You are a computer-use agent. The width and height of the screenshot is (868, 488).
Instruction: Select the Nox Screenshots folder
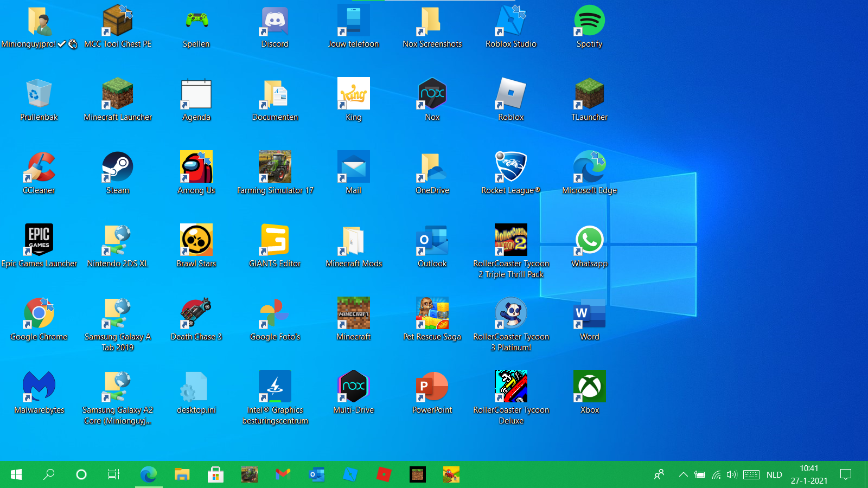(432, 27)
